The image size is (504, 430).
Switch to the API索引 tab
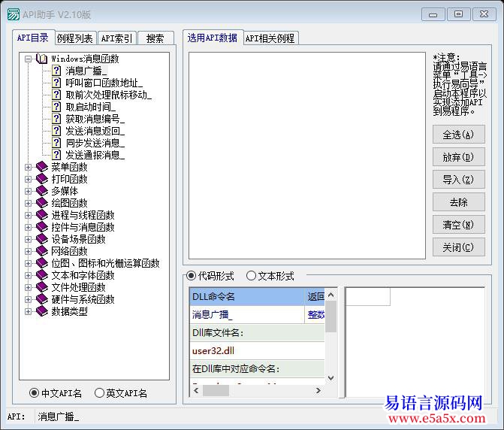pyautogui.click(x=117, y=38)
